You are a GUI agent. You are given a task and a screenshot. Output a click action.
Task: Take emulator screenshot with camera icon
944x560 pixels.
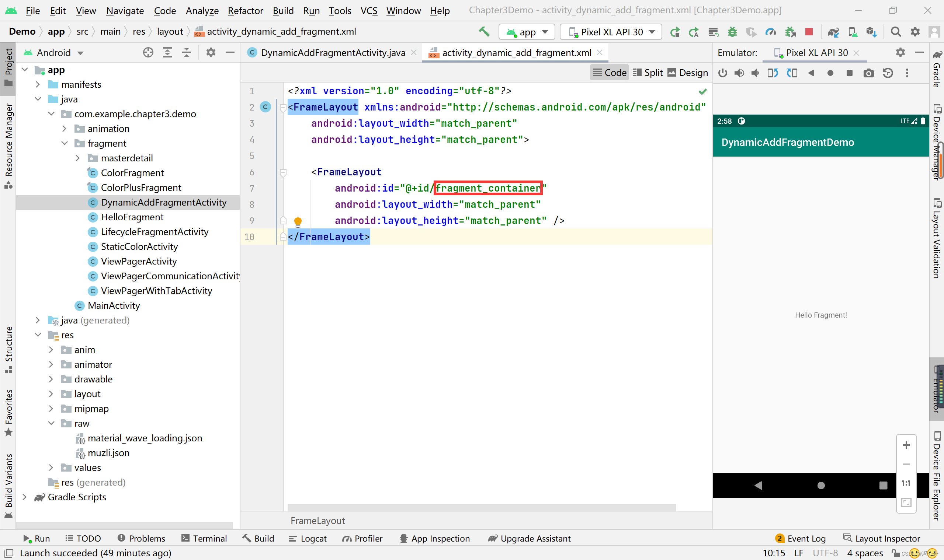point(868,73)
